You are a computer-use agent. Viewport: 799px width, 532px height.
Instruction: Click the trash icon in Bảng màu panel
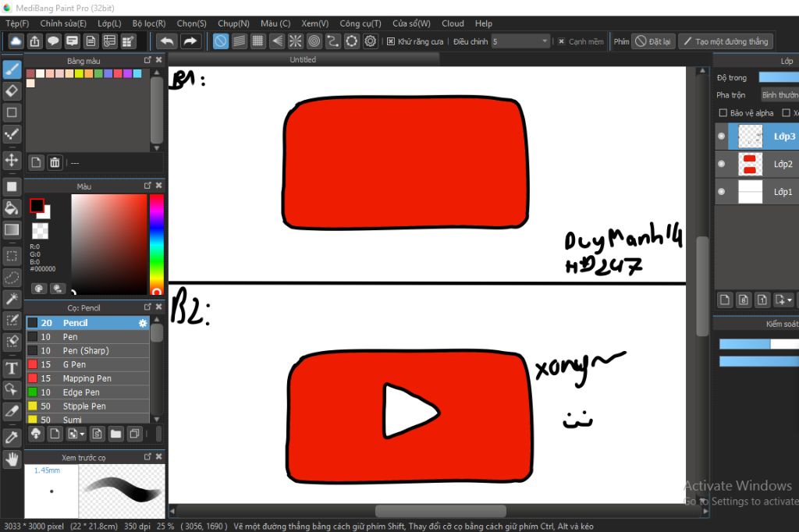click(x=55, y=162)
